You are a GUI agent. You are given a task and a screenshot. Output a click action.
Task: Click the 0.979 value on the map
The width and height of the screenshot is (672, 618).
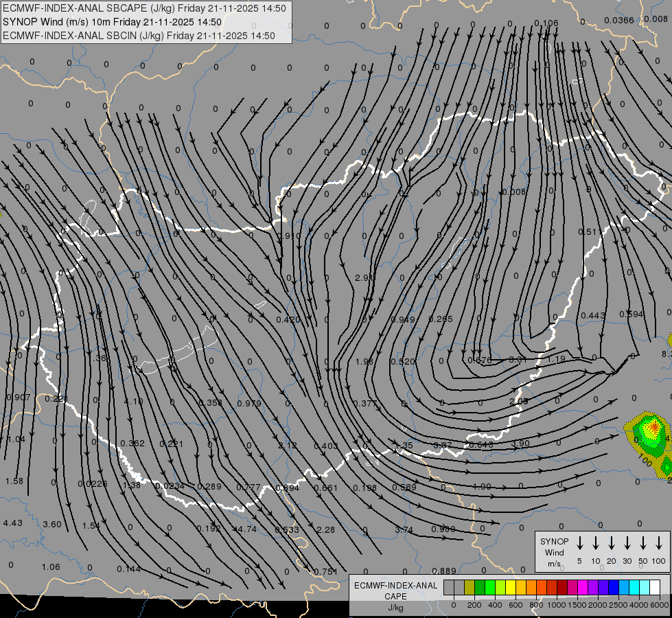coord(249,403)
